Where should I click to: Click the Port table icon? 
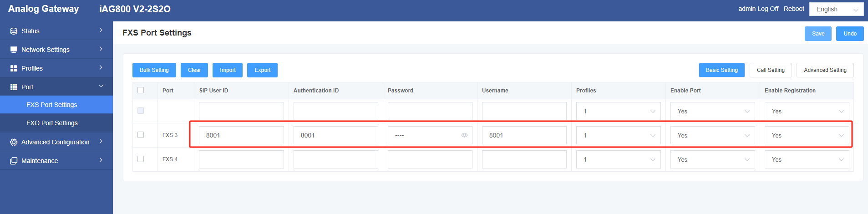click(x=14, y=87)
